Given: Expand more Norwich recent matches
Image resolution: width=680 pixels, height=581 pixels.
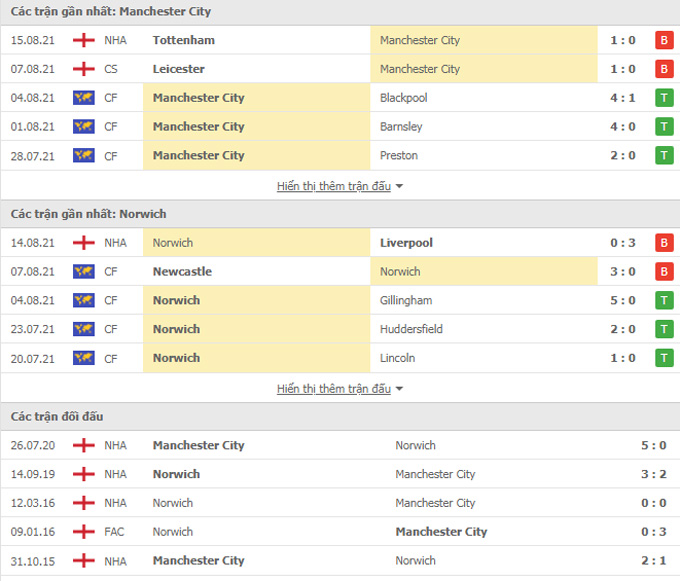Looking at the screenshot, I should [x=340, y=389].
